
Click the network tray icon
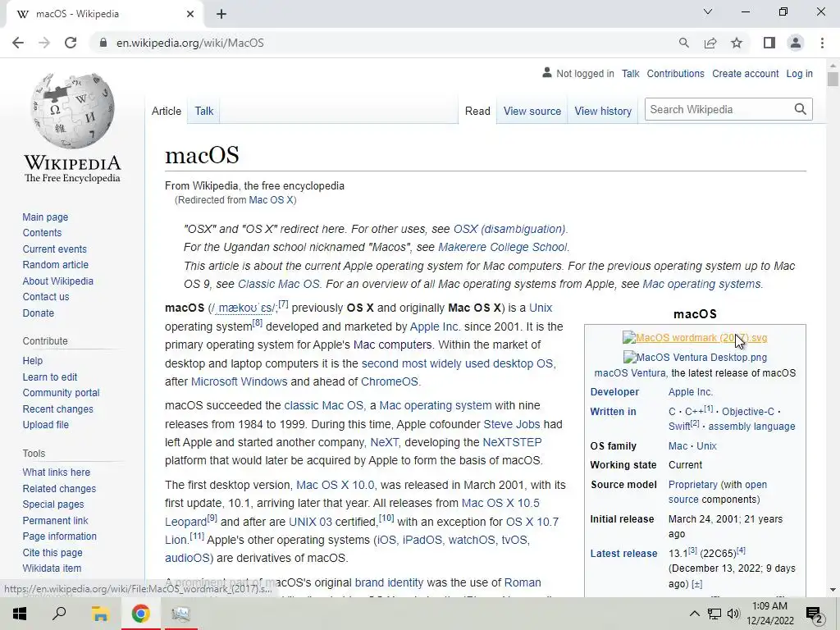coord(714,614)
